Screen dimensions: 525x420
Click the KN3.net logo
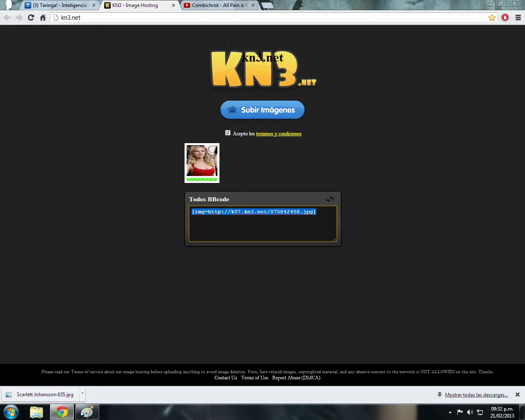pyautogui.click(x=263, y=69)
